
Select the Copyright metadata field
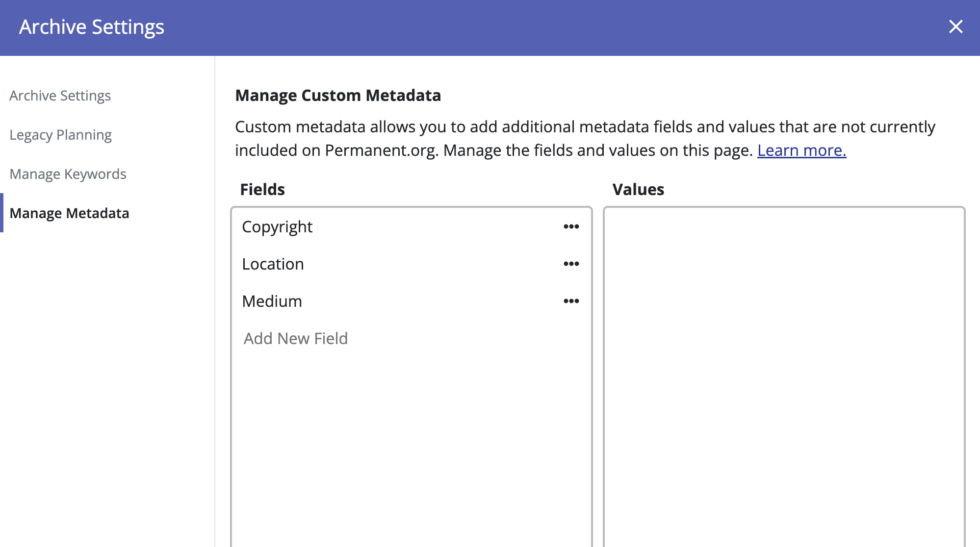277,227
